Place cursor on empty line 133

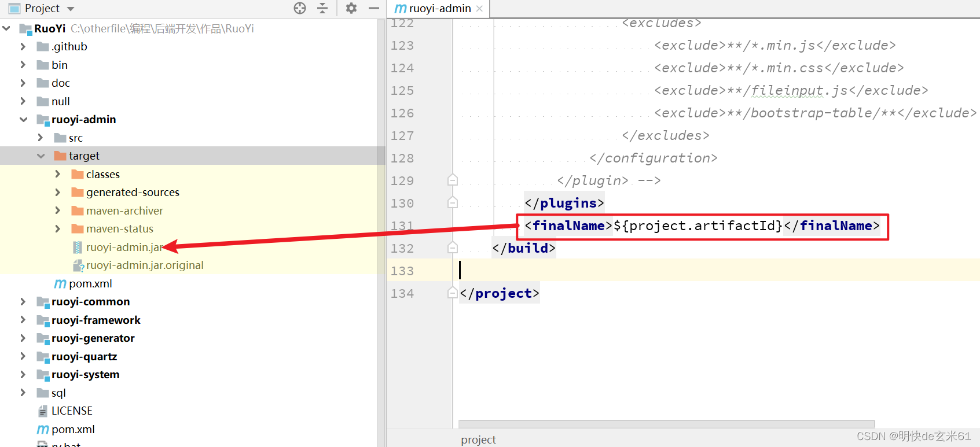point(717,270)
